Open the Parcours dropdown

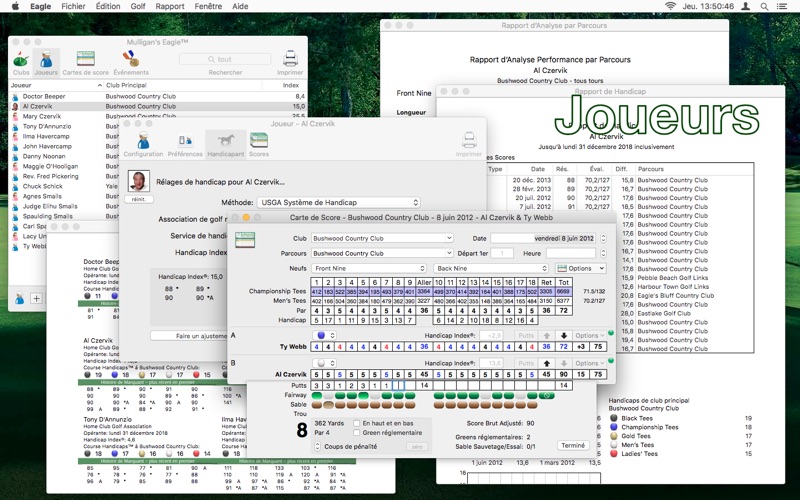(x=382, y=253)
